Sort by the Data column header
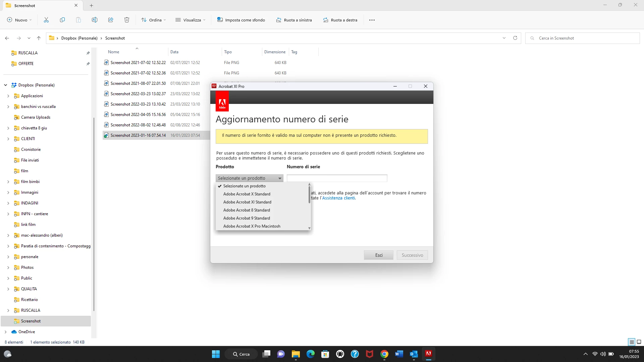 point(174,52)
